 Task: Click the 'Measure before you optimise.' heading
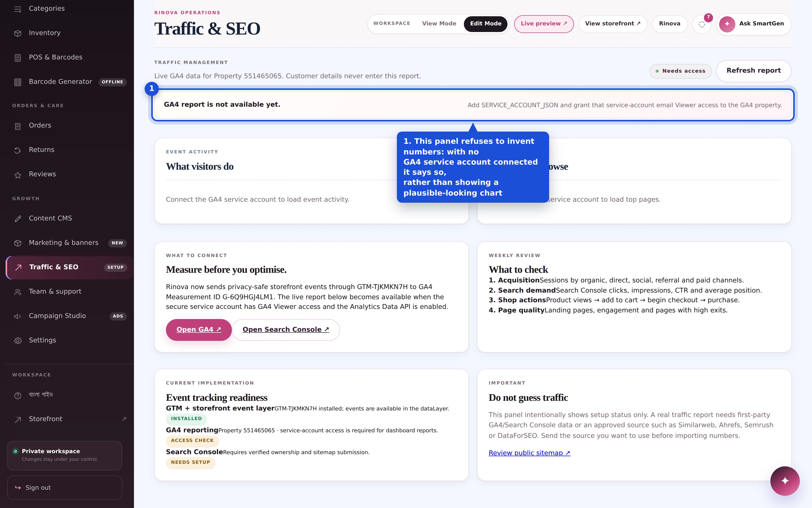[226, 270]
